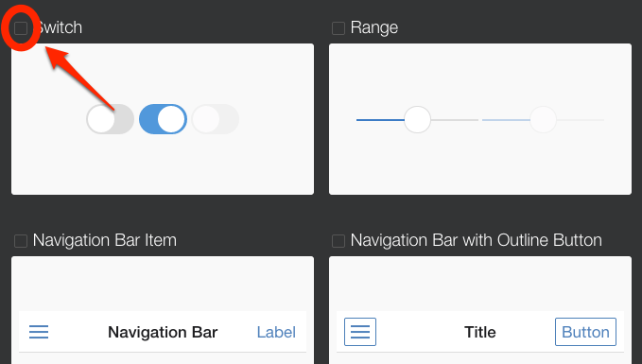Check the Switch component checkbox
Viewport: 642px width, 364px height.
(x=21, y=28)
